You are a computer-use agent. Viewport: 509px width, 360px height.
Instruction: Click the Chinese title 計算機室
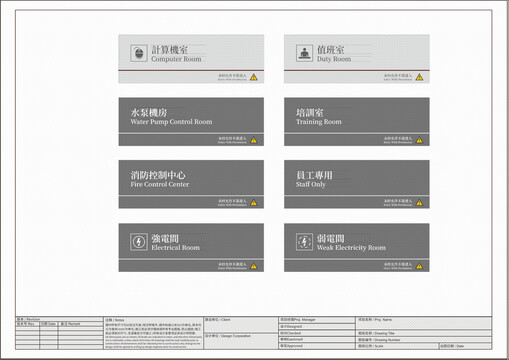coord(170,50)
